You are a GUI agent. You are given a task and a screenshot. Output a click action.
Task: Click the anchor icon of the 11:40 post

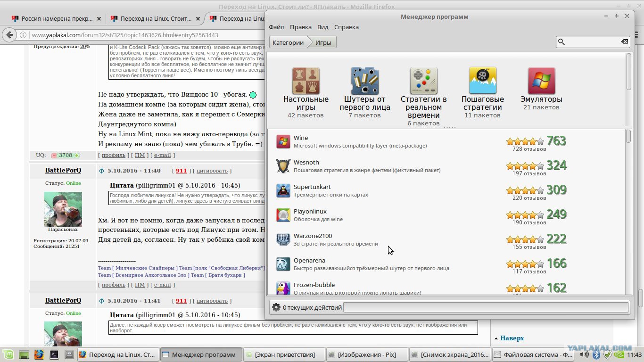[101, 171]
